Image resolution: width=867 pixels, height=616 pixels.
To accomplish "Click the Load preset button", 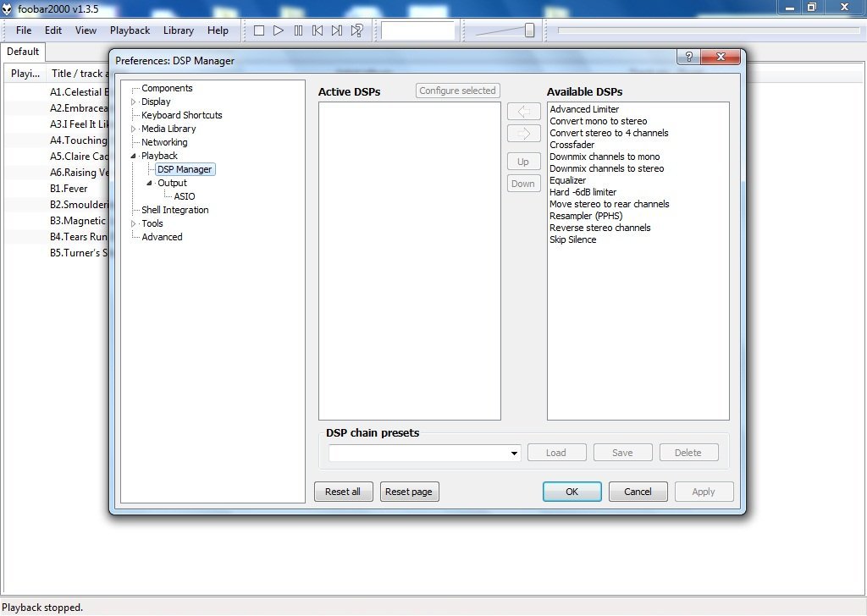I will click(x=557, y=453).
